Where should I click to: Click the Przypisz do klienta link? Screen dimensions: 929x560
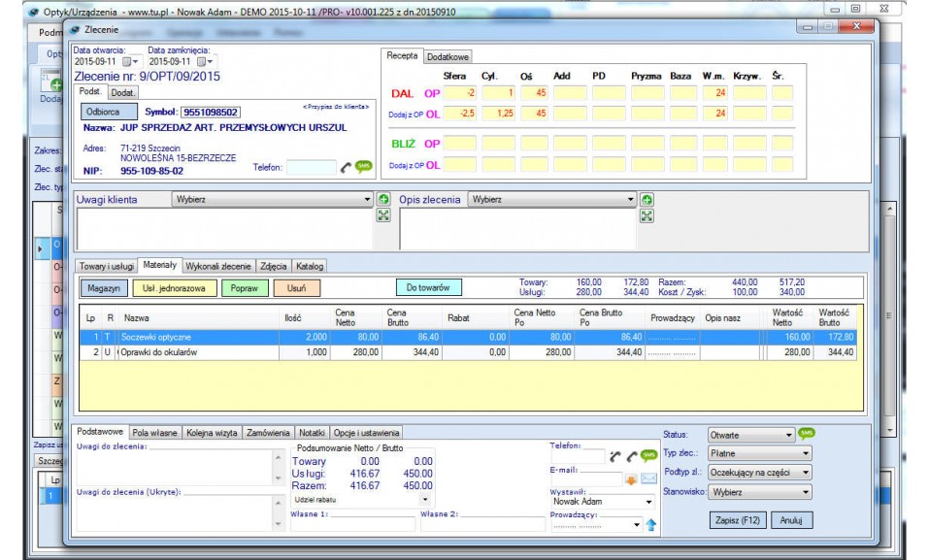pos(336,106)
